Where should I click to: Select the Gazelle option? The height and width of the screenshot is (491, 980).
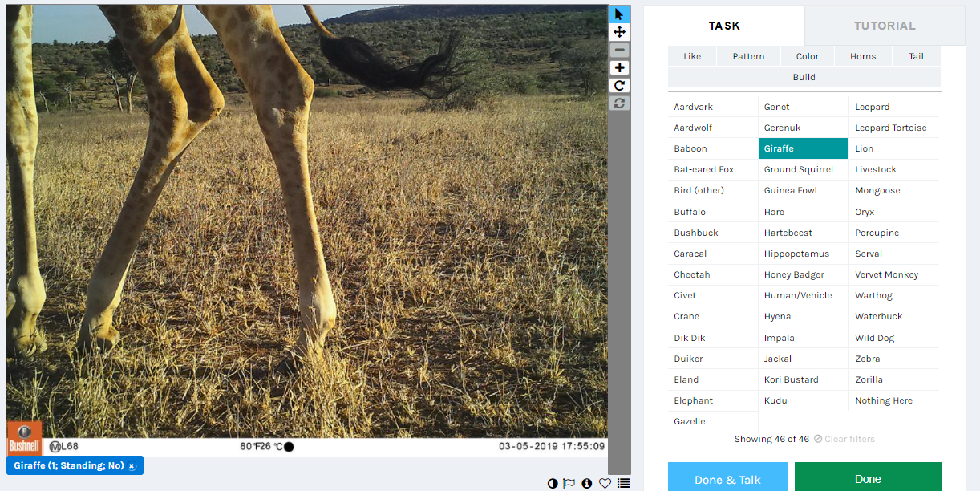(713, 421)
